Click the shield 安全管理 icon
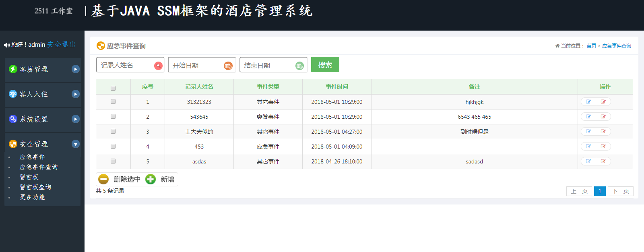 (13, 144)
